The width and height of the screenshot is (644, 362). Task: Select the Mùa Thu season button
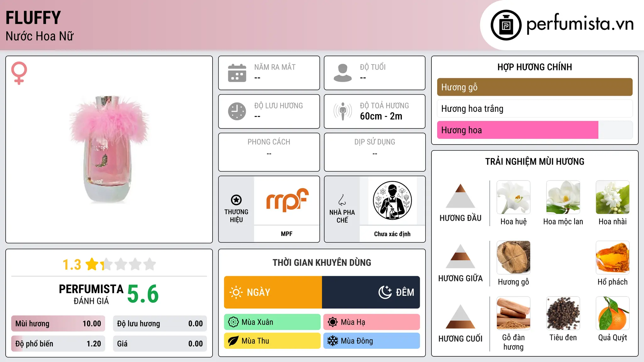tap(272, 341)
